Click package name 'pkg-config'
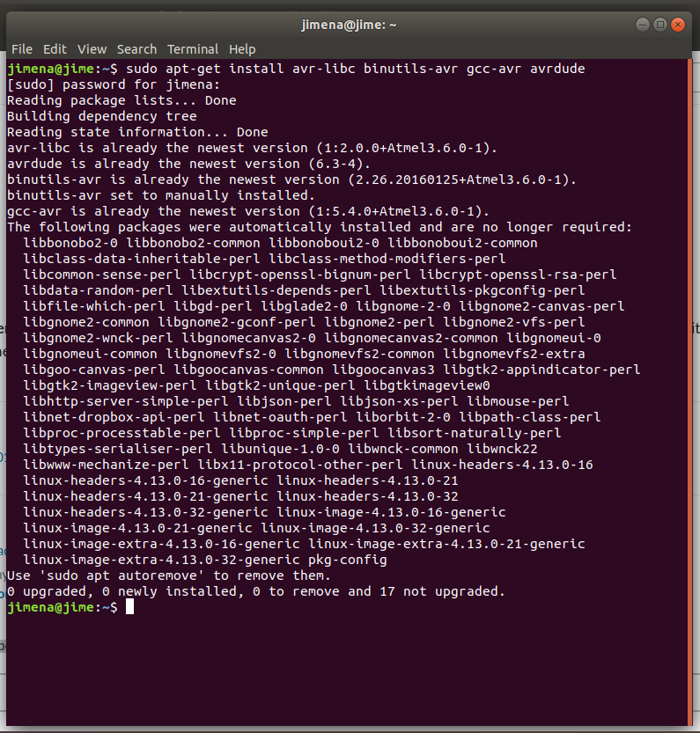The width and height of the screenshot is (700, 733). pyautogui.click(x=348, y=560)
